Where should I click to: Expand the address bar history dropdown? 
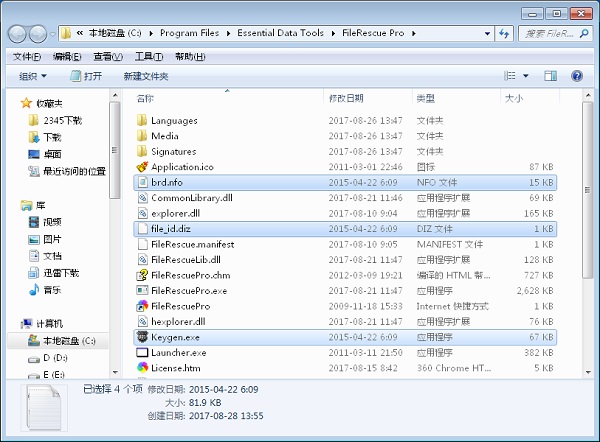487,34
